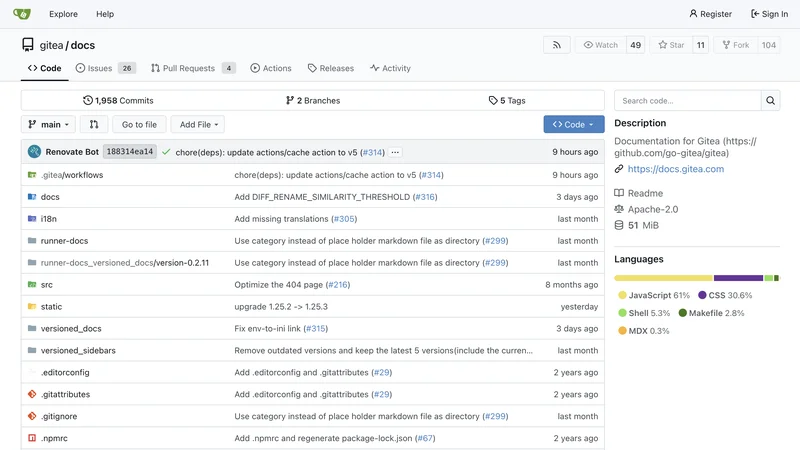The image size is (800, 450).
Task: Expand the commit message ellipsis button
Action: click(395, 152)
